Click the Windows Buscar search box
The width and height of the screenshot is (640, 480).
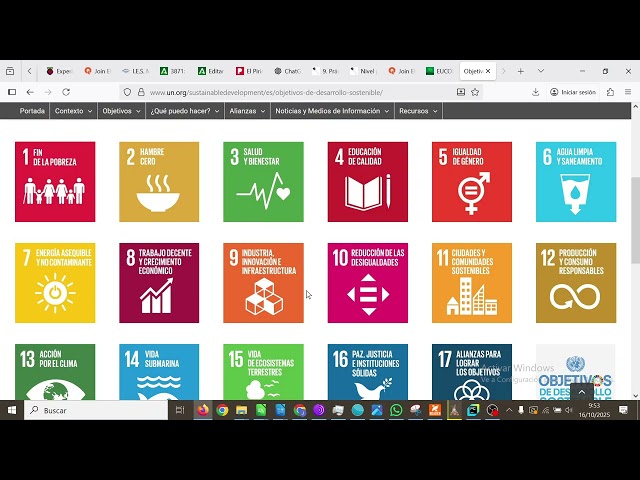pos(96,410)
